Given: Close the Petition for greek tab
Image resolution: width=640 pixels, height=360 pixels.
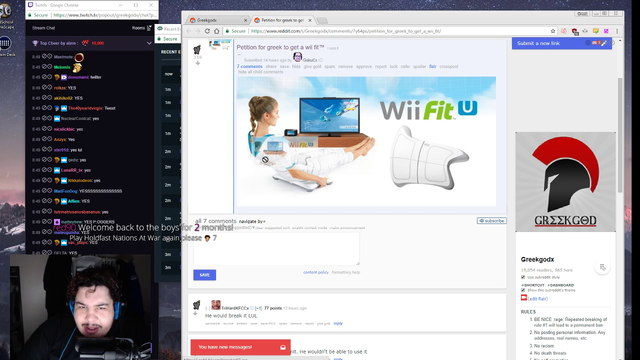Looking at the screenshot, I should tap(310, 20).
